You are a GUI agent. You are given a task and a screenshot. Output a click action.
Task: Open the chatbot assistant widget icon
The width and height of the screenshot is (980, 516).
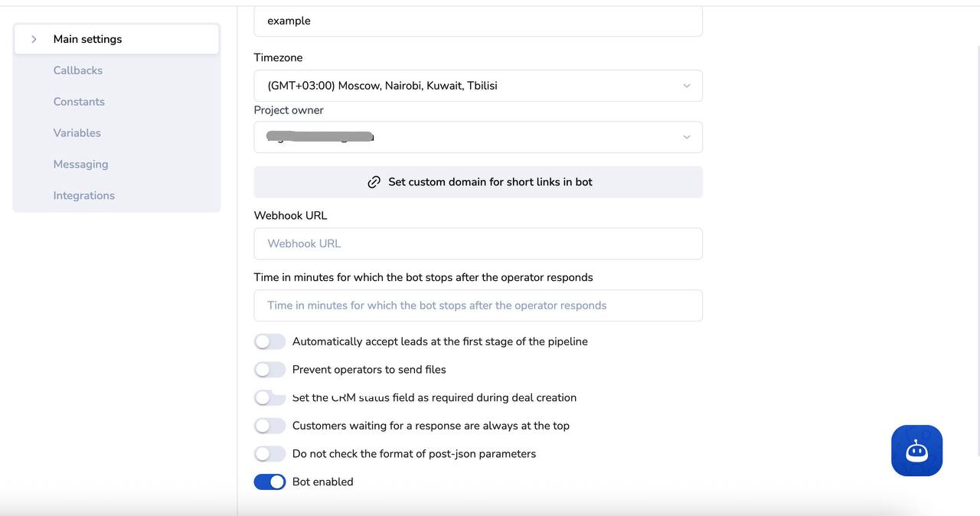point(916,451)
